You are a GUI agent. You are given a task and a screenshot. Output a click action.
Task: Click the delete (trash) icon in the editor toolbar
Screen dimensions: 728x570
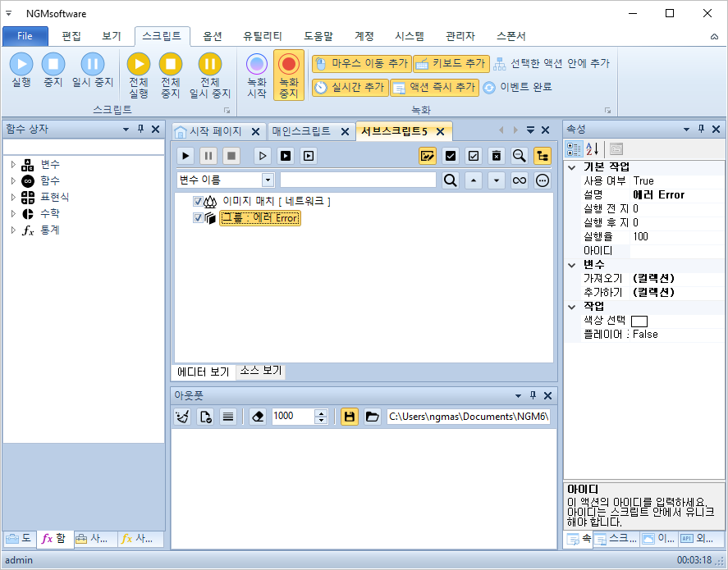497,156
